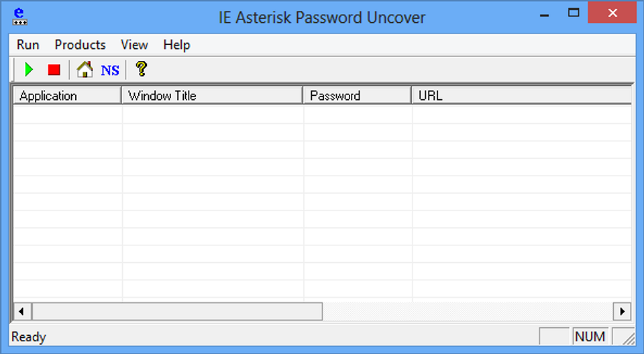Sort by the URL column header

point(522,95)
